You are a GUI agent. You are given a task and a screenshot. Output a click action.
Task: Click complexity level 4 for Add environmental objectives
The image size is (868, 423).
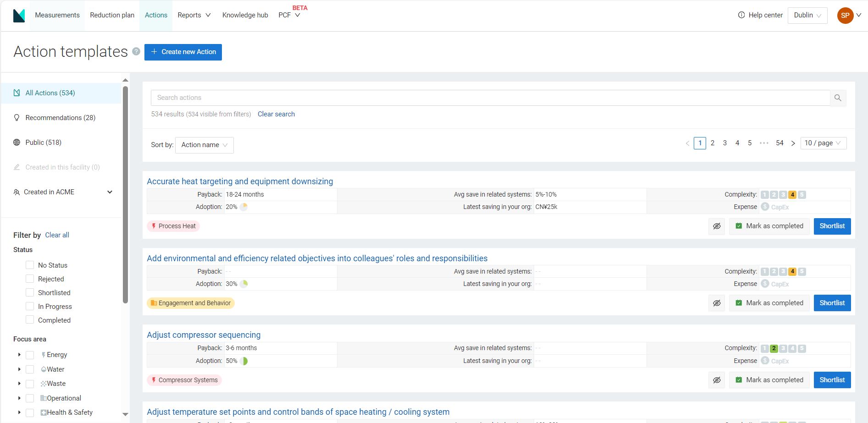pyautogui.click(x=792, y=271)
